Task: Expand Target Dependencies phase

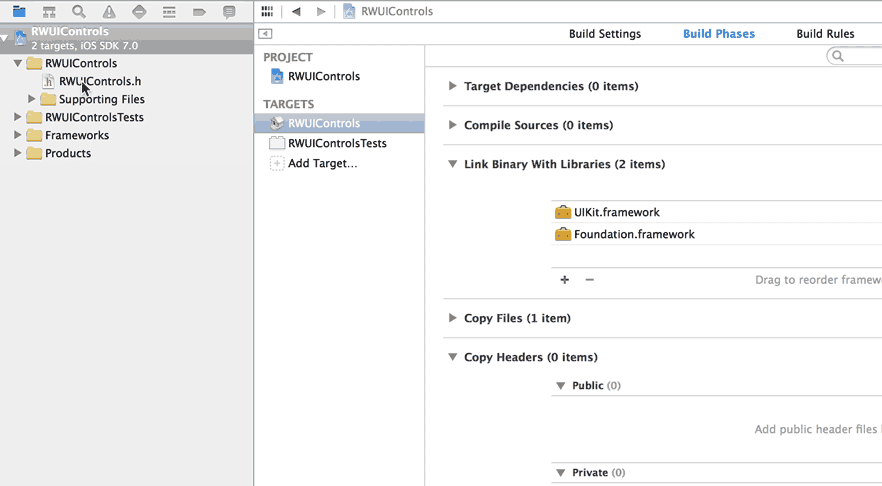Action: point(452,86)
